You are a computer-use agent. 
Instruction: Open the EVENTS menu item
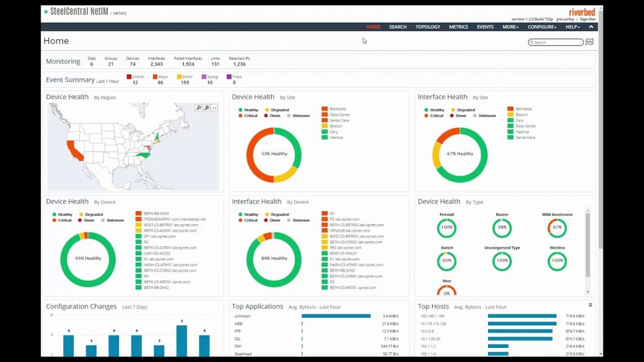pyautogui.click(x=485, y=27)
